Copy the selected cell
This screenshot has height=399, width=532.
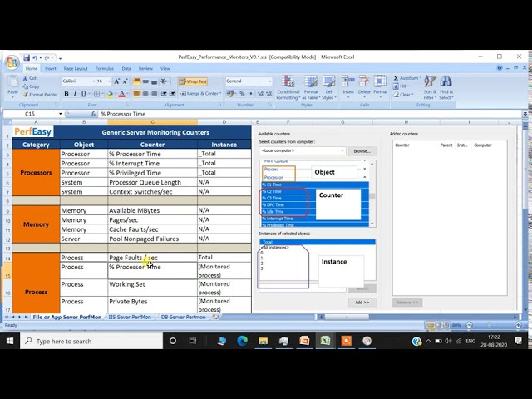(x=32, y=86)
